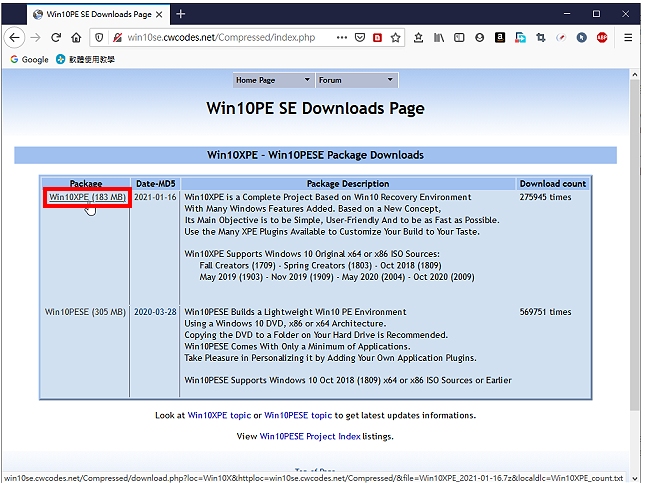Image resolution: width=645 pixels, height=483 pixels.
Task: Click the Package column header
Action: tap(86, 183)
